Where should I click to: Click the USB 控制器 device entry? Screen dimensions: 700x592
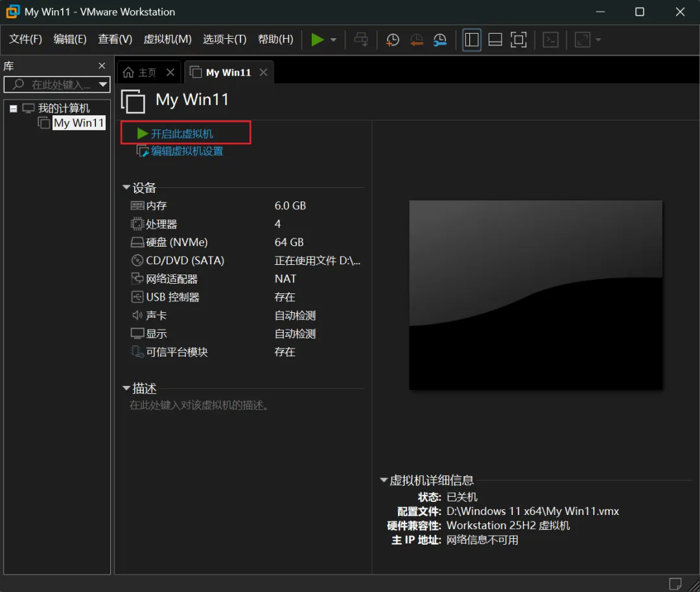pos(172,297)
